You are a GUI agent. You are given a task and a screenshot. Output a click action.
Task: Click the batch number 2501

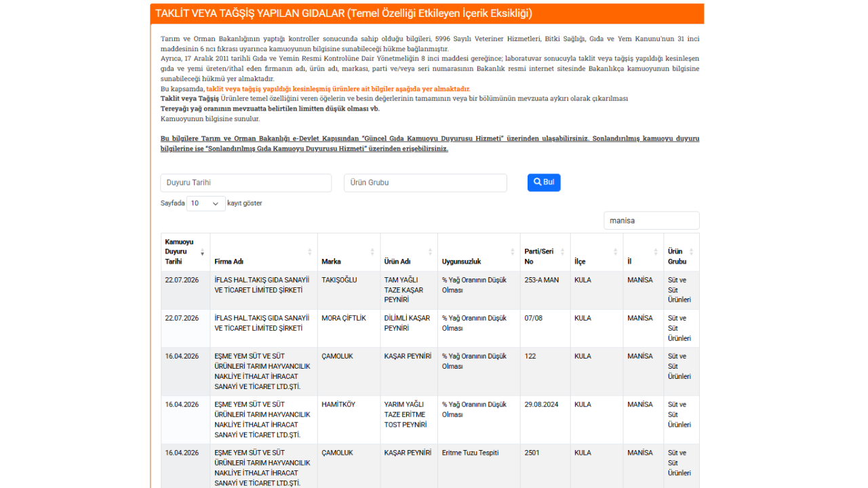tap(532, 453)
